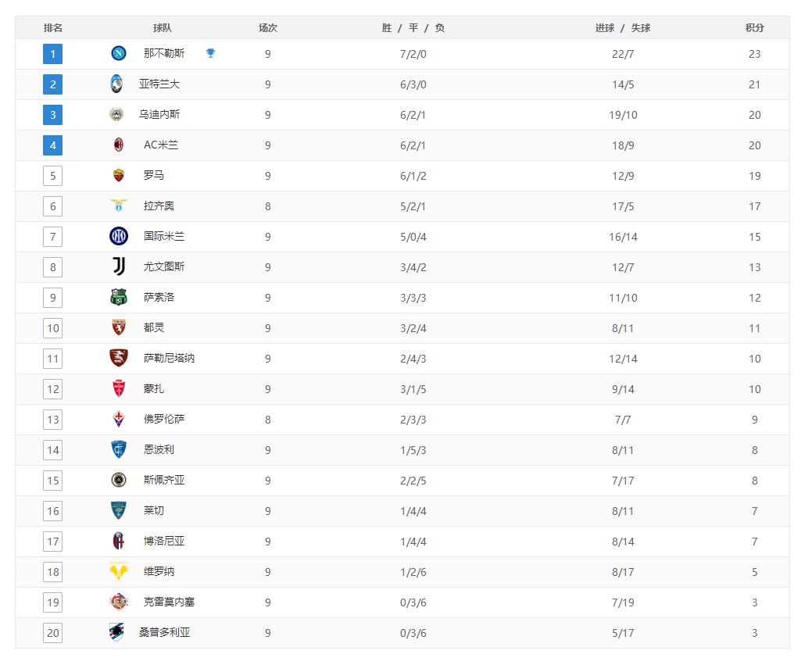
Task: Open the 克雷莫内塞 team link
Action: pyautogui.click(x=169, y=602)
